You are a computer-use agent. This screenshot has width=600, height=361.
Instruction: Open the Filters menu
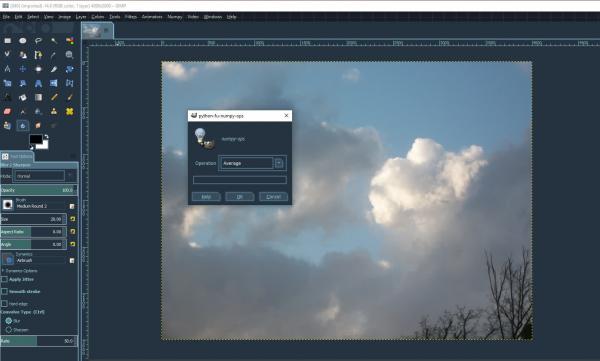130,17
